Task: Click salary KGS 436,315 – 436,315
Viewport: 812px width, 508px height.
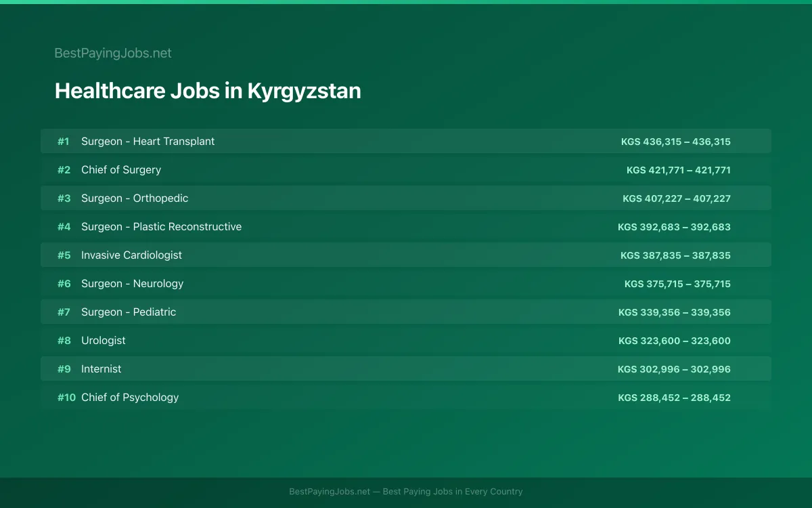Action: click(x=676, y=142)
